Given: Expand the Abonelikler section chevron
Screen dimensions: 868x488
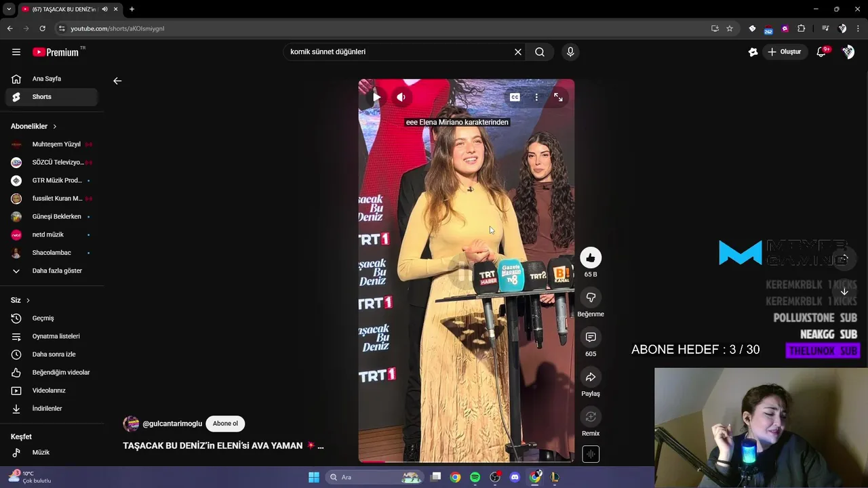Looking at the screenshot, I should pos(55,127).
